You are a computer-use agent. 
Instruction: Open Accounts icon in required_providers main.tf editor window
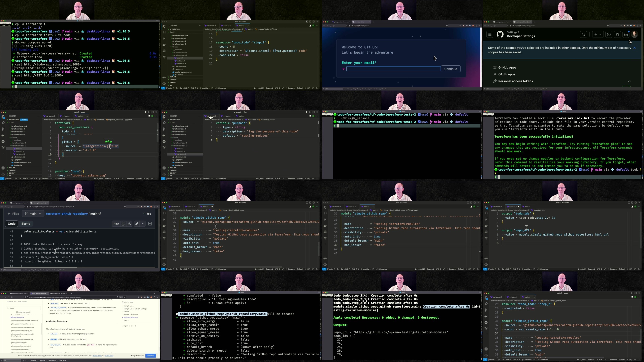point(3,168)
